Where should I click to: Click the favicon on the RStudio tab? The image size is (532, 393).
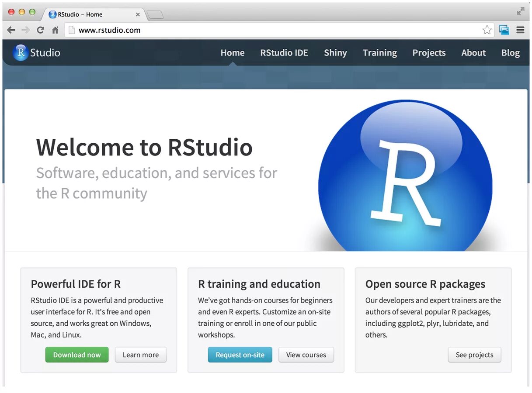tap(52, 14)
